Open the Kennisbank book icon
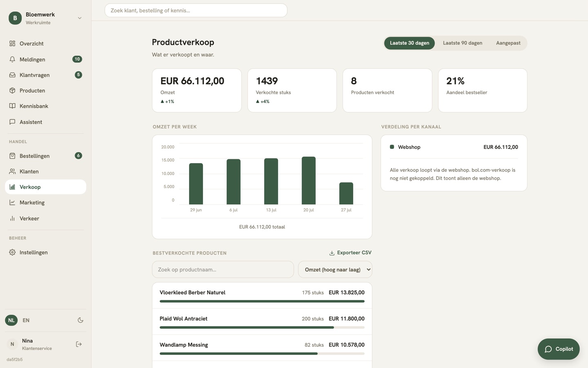The width and height of the screenshot is (588, 368). pos(12,106)
